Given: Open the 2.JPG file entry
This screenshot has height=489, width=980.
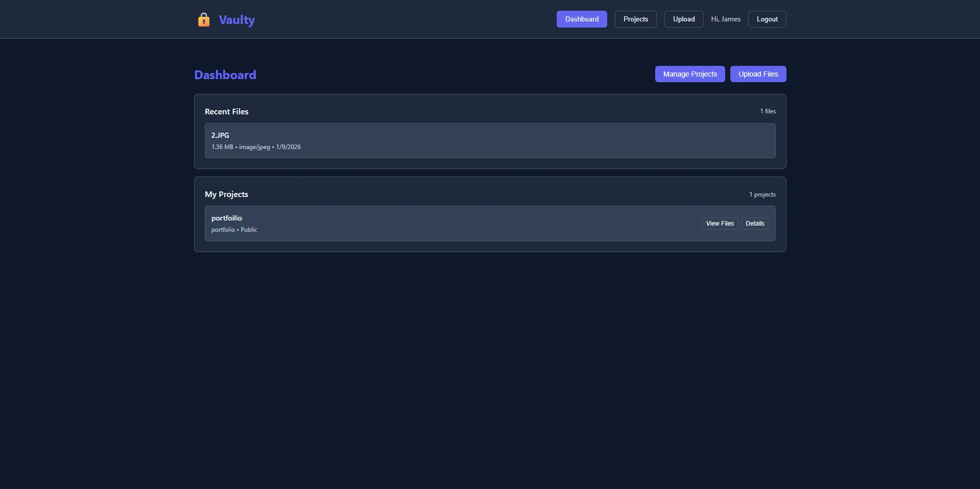Looking at the screenshot, I should (x=220, y=135).
